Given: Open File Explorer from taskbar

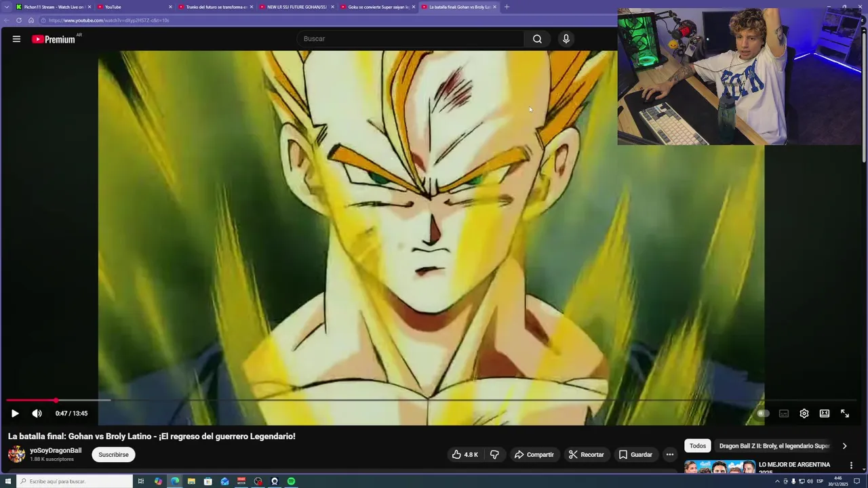Looking at the screenshot, I should coord(191,481).
